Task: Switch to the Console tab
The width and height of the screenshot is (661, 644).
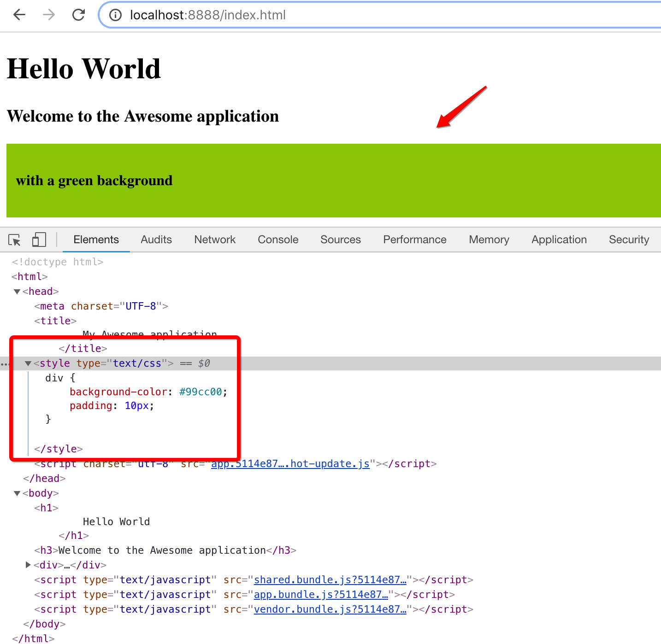Action: pyautogui.click(x=278, y=240)
